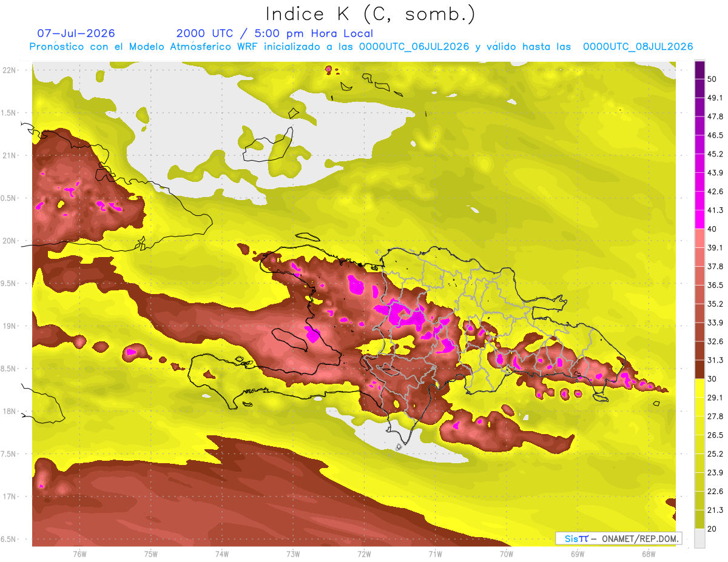Click the colorbar value '40'
The height and width of the screenshot is (562, 728).
(712, 229)
